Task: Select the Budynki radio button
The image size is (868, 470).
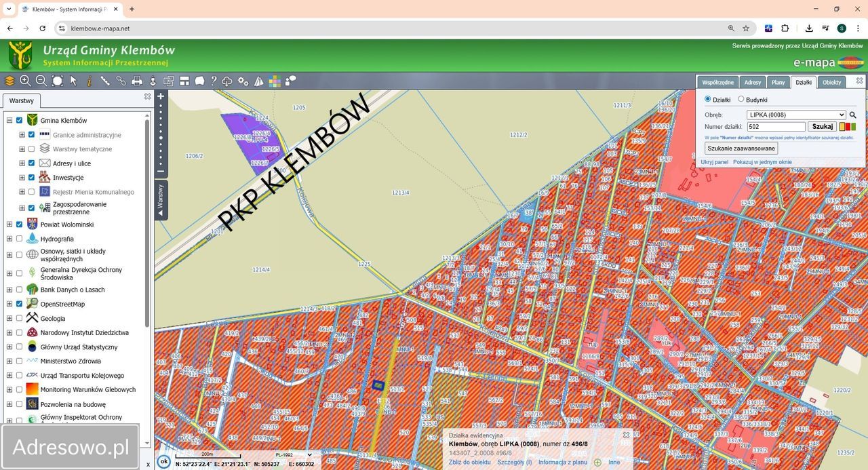Action: 741,100
